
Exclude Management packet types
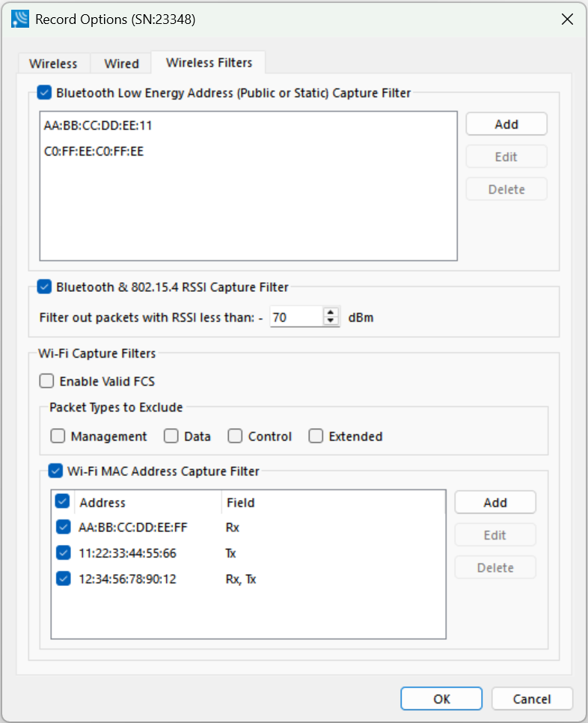(58, 436)
